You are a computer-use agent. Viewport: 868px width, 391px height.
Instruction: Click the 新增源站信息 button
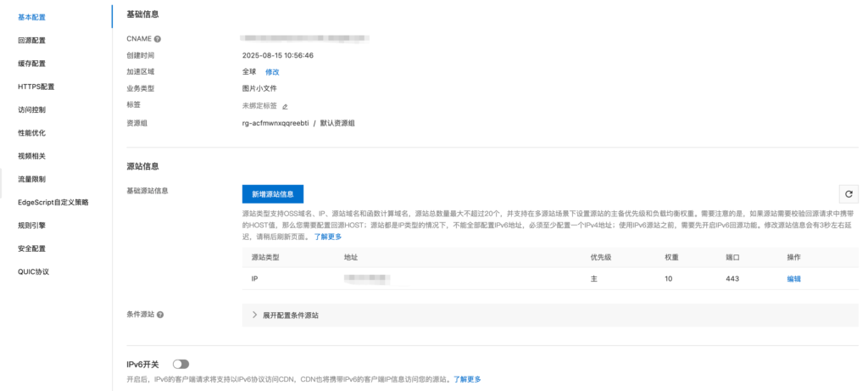tap(272, 193)
